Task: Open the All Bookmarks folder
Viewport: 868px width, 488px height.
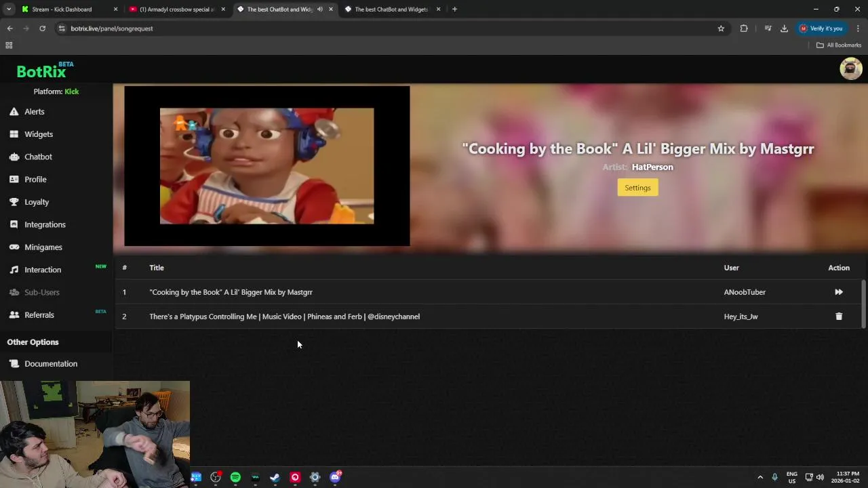Action: [x=839, y=45]
